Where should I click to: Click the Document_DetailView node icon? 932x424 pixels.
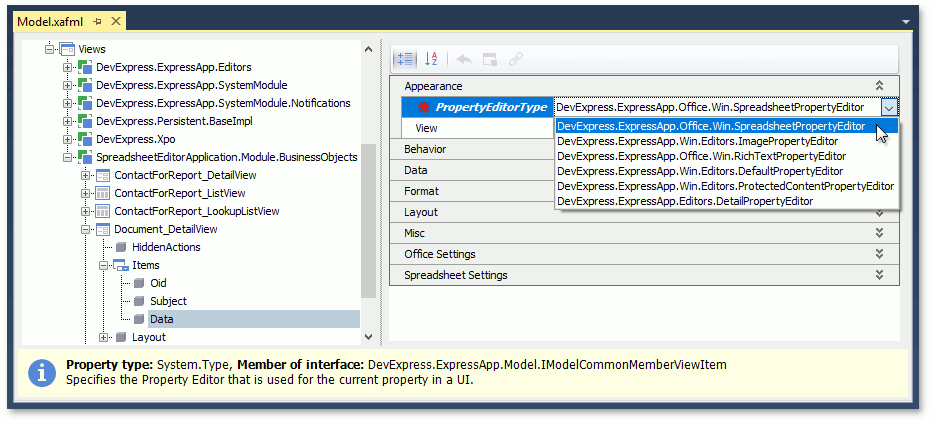click(x=102, y=229)
